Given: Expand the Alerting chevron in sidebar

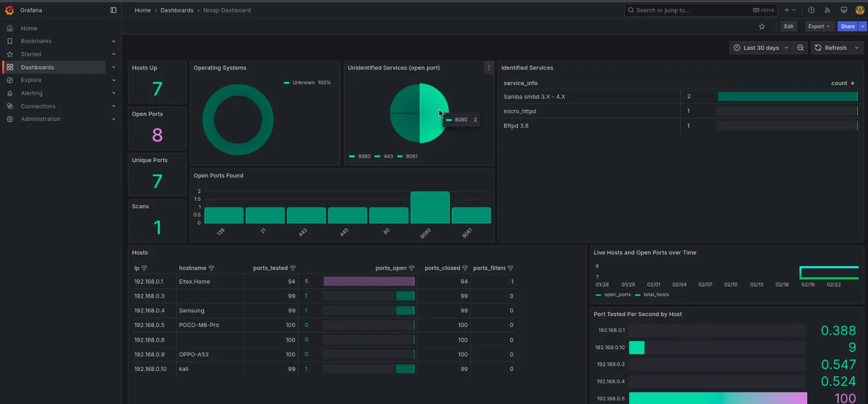Looking at the screenshot, I should 113,93.
